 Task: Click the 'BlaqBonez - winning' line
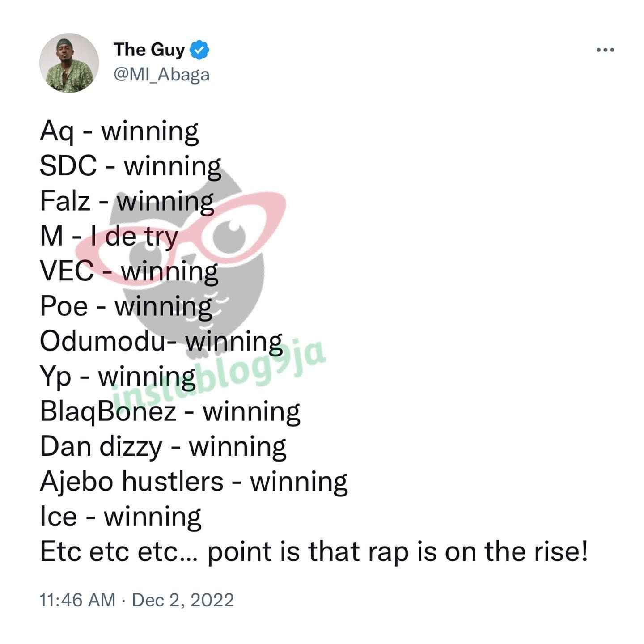170,411
